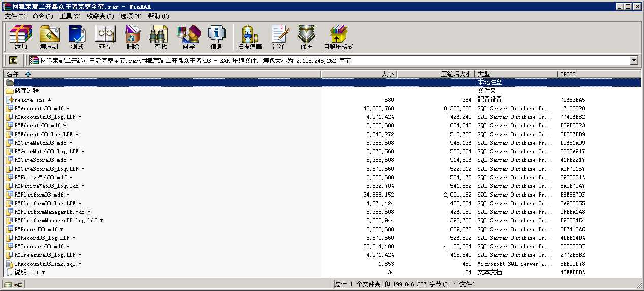Select RYTreasureDB_log.LDF file row
The height and width of the screenshot is (291, 644).
(323, 255)
